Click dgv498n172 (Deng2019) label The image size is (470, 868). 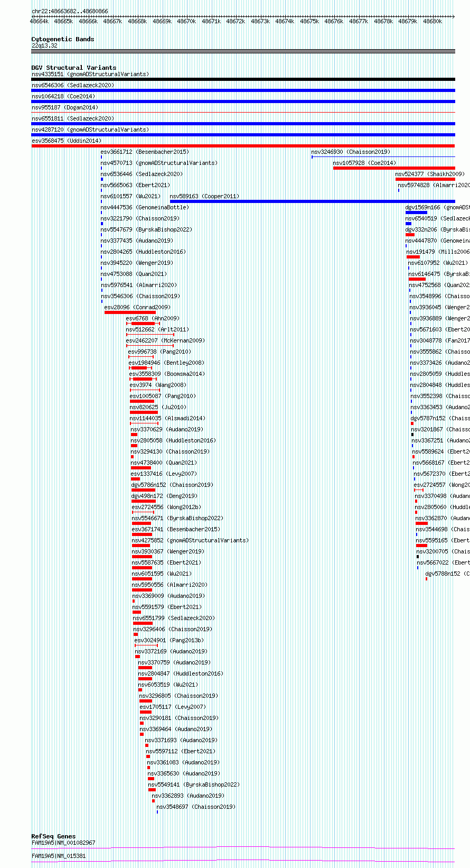164,496
